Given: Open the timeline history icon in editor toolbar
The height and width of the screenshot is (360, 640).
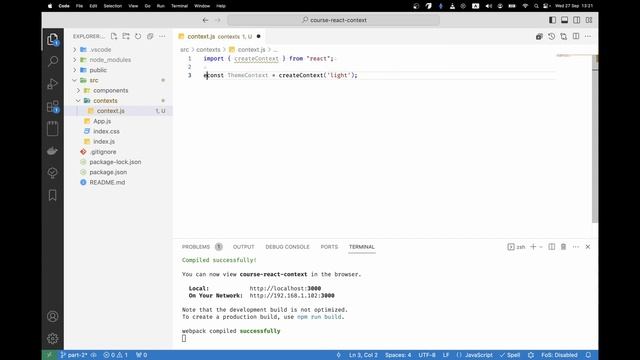Looking at the screenshot, I should (x=551, y=36).
